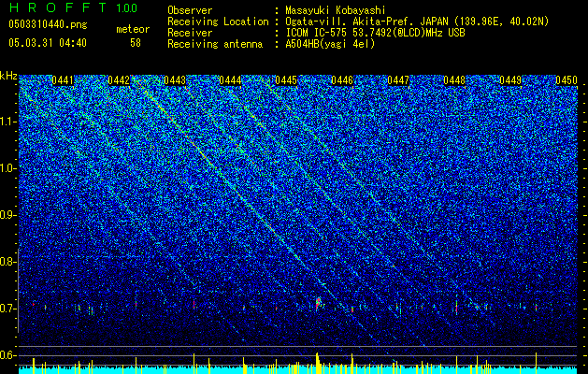Screen dimensions: 588x374
Task: Click the Receiver field label
Action: click(190, 33)
